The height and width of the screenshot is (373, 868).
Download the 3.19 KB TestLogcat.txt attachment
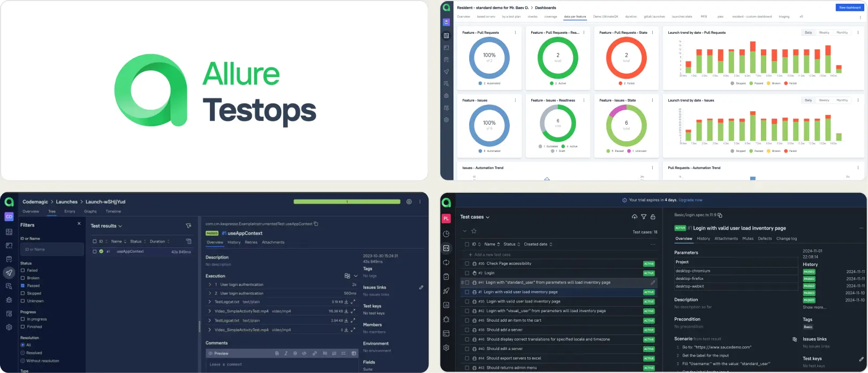pos(346,302)
